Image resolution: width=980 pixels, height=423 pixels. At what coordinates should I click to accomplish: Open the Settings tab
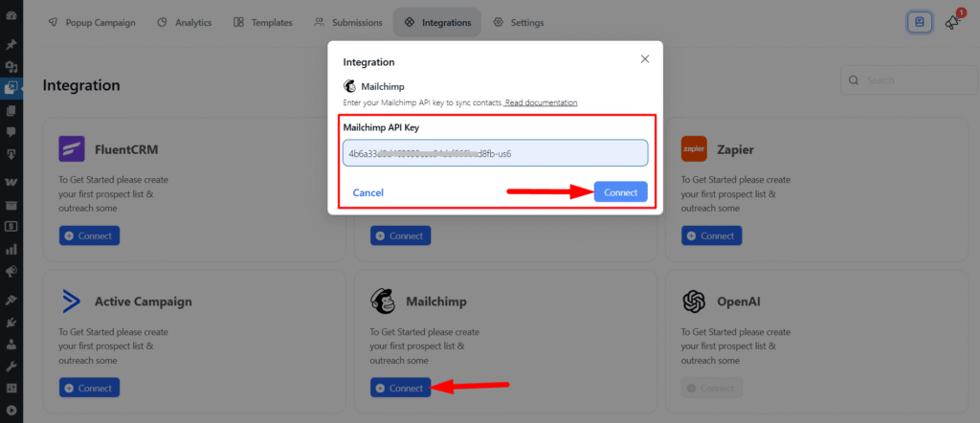518,22
